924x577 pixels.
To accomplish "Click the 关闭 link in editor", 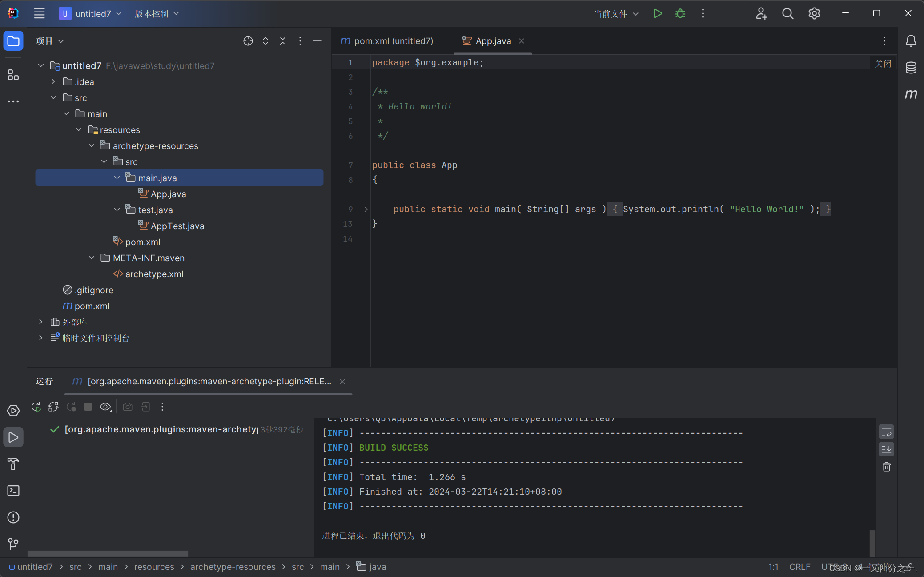I will coord(883,64).
